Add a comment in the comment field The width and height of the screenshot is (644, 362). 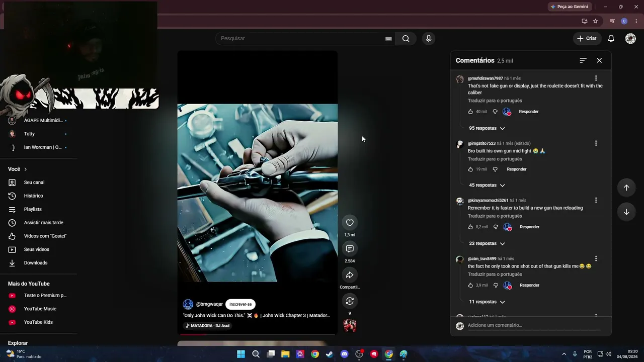(534, 325)
